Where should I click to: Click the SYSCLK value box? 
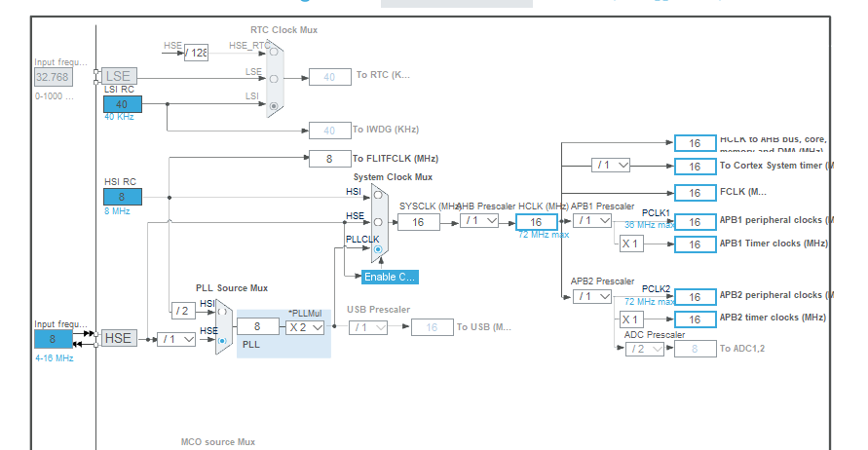pos(419,222)
